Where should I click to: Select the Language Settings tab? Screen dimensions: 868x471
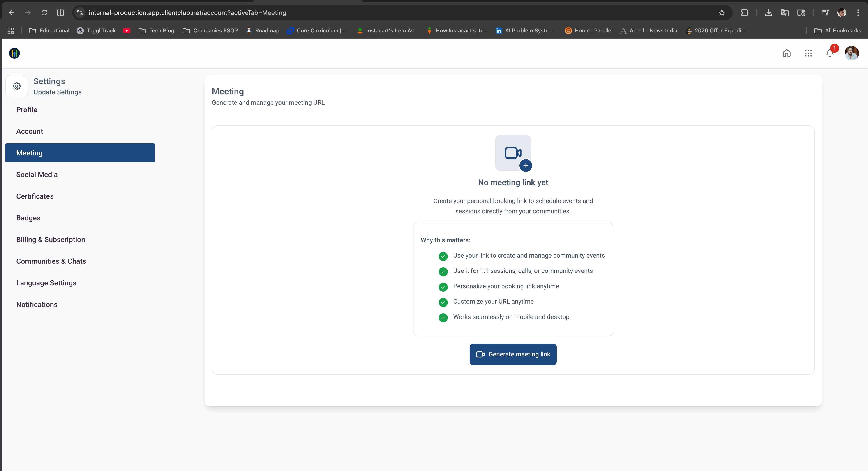[46, 283]
